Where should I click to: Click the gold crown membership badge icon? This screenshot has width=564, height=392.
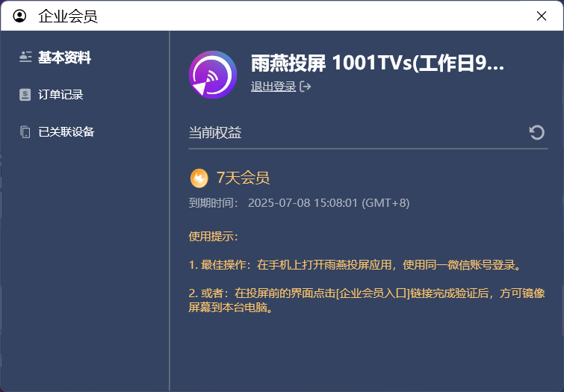coord(199,178)
